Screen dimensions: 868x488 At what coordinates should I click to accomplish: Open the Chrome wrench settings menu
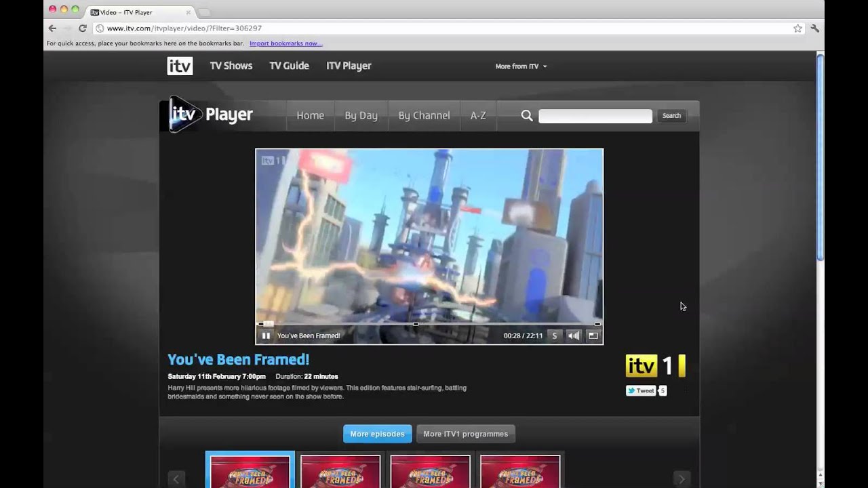click(x=815, y=28)
